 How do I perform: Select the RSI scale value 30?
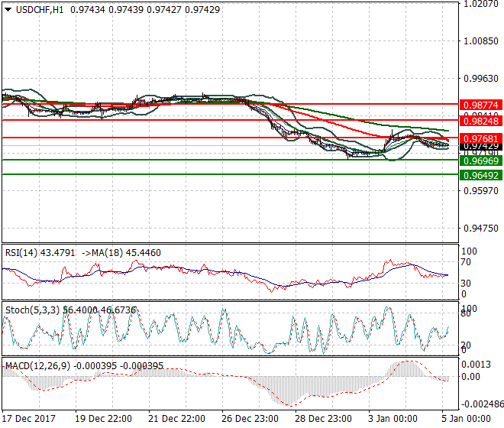tap(466, 284)
